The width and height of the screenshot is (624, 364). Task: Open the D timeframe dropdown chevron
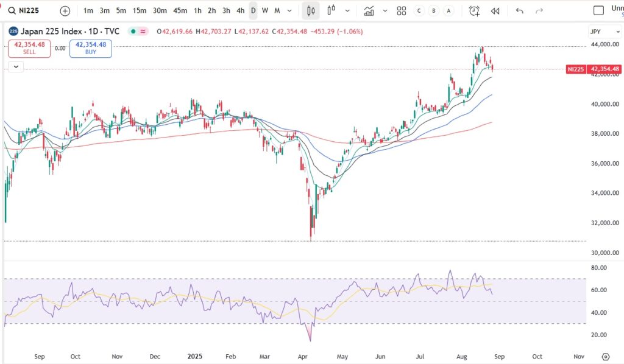click(x=288, y=10)
